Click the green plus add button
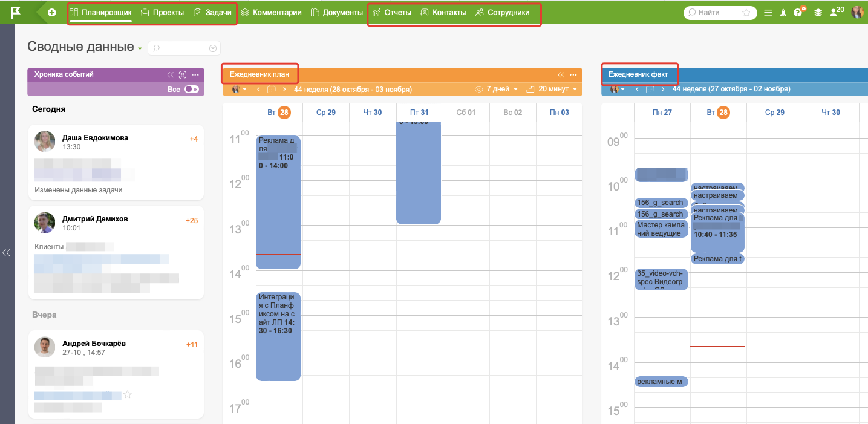 [52, 12]
